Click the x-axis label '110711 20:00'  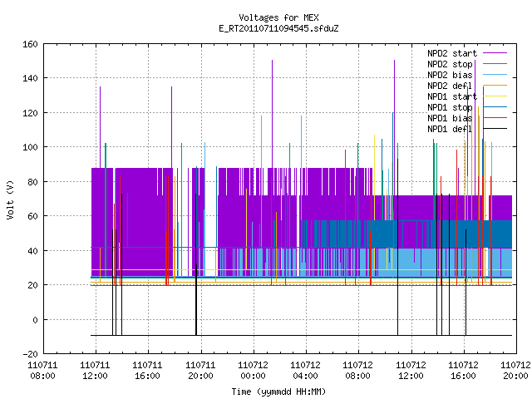coord(200,371)
